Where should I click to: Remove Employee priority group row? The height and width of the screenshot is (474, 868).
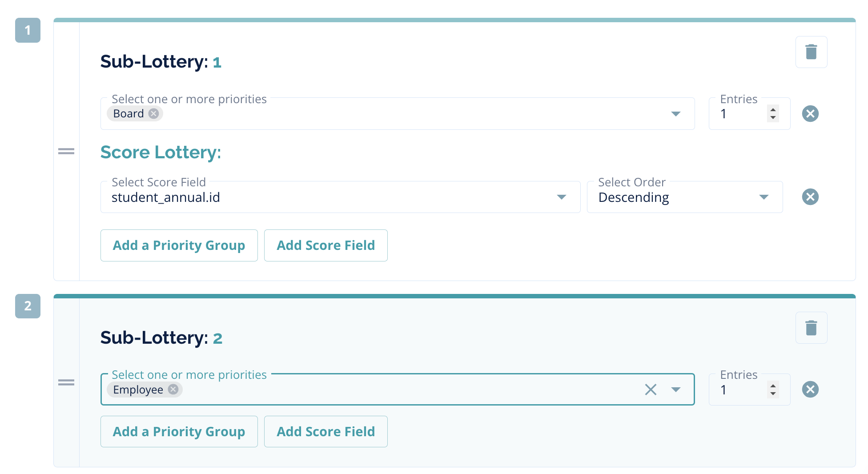(810, 390)
